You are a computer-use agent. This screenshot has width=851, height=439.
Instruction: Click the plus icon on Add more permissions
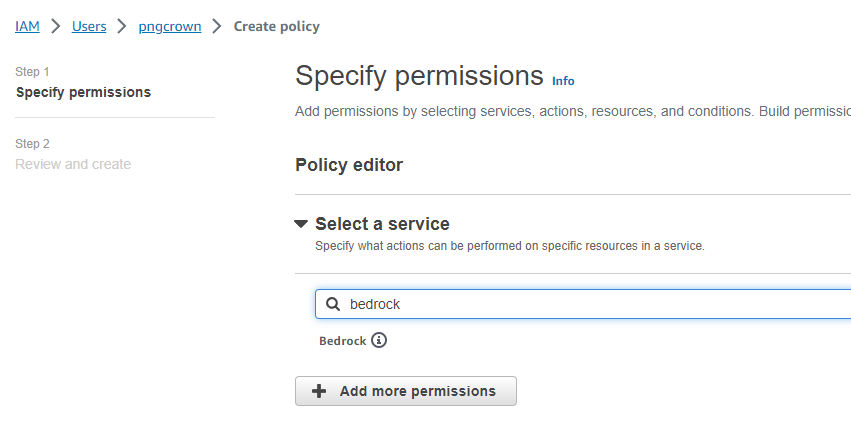coord(320,391)
